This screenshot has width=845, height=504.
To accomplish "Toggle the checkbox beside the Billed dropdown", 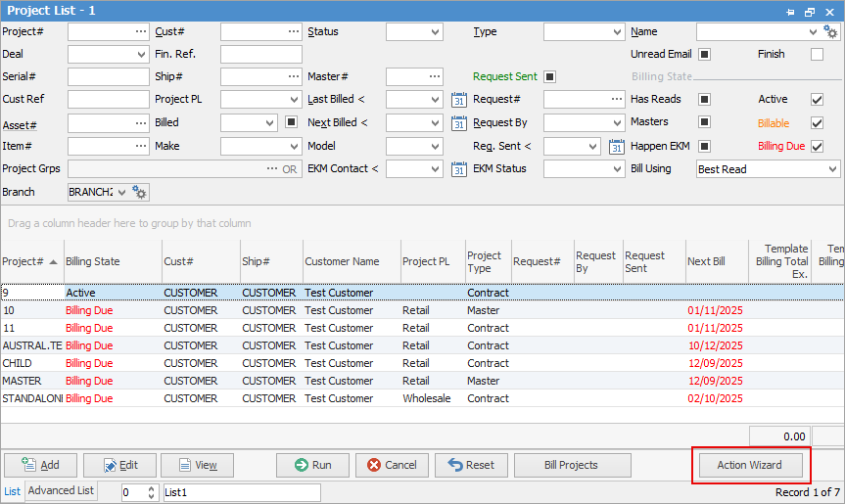I will 291,122.
